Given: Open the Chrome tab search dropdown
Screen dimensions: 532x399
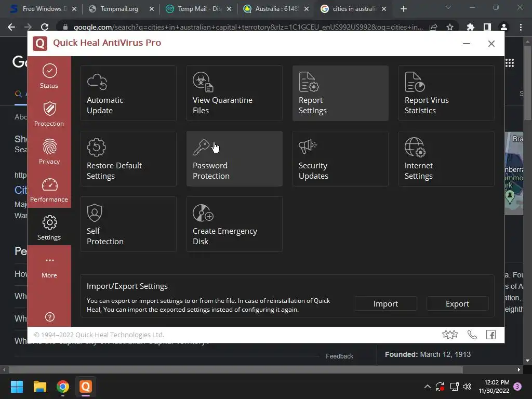Looking at the screenshot, I should [x=448, y=7].
